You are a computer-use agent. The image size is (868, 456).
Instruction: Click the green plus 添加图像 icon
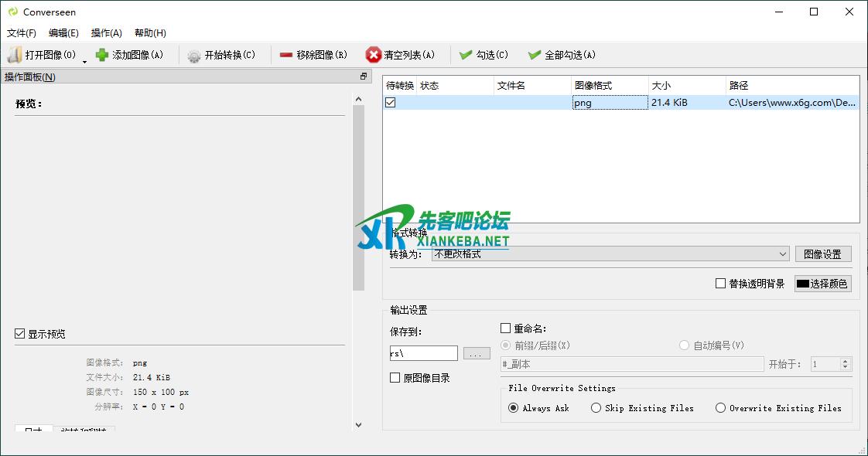click(x=102, y=55)
